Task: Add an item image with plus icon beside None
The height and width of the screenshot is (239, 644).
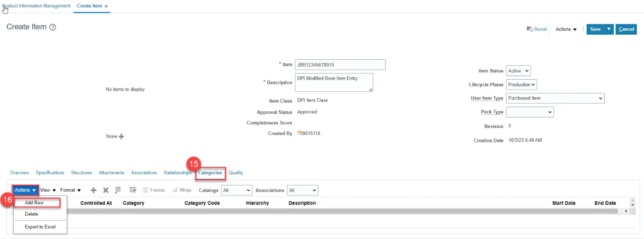Action: click(121, 136)
